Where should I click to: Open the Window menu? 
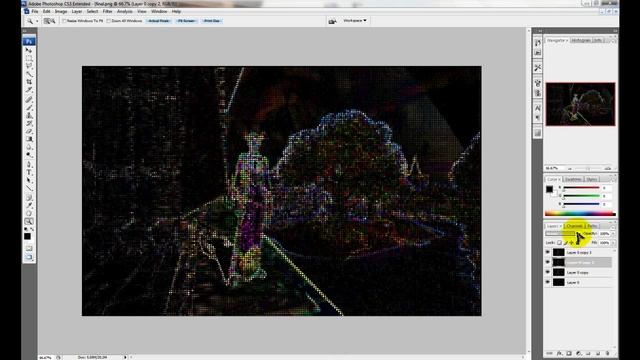click(x=159, y=11)
